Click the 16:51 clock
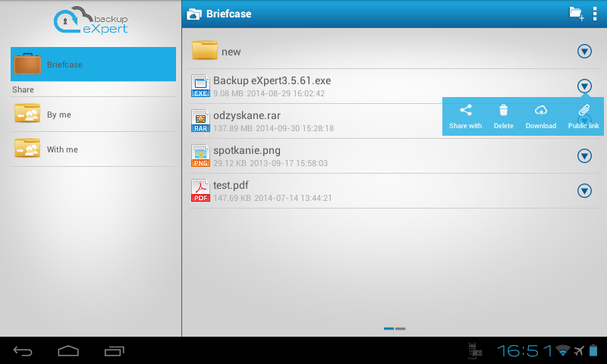Image resolution: width=607 pixels, height=364 pixels. [524, 351]
